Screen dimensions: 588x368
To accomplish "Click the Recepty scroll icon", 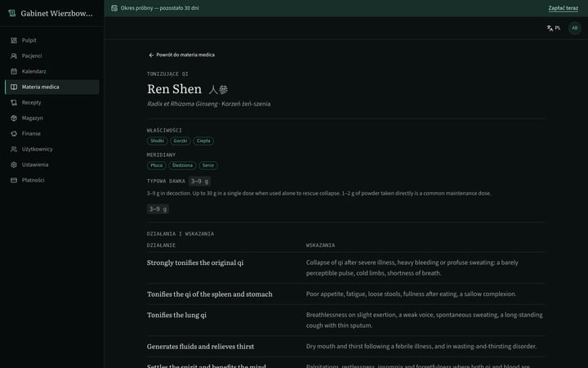I will pos(14,102).
